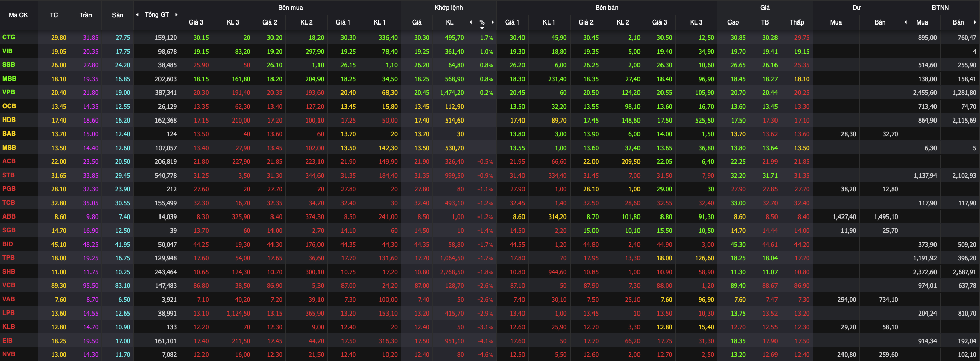This screenshot has height=361, width=980.
Task: Select the ACB ticker symbol
Action: [9, 161]
